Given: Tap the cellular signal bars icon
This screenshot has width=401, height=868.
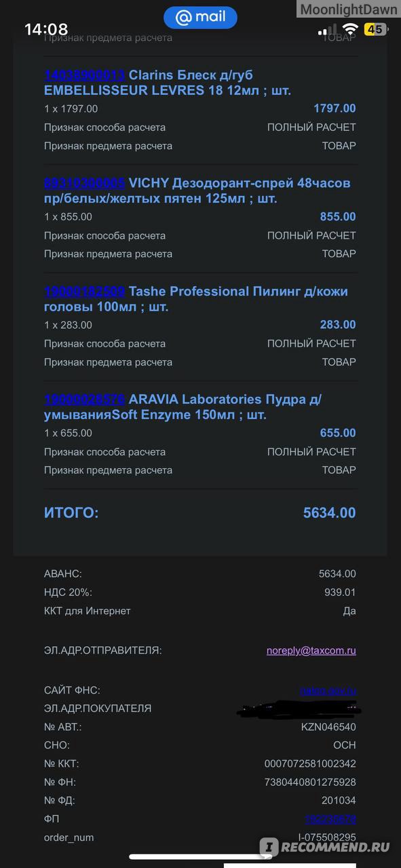Looking at the screenshot, I should [328, 30].
